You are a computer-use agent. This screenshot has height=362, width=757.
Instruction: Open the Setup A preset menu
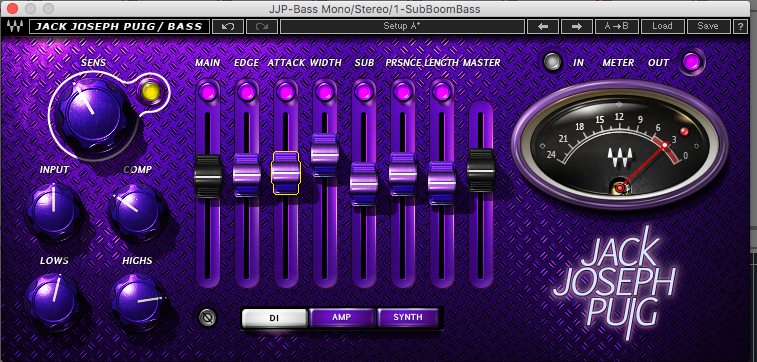(x=402, y=26)
